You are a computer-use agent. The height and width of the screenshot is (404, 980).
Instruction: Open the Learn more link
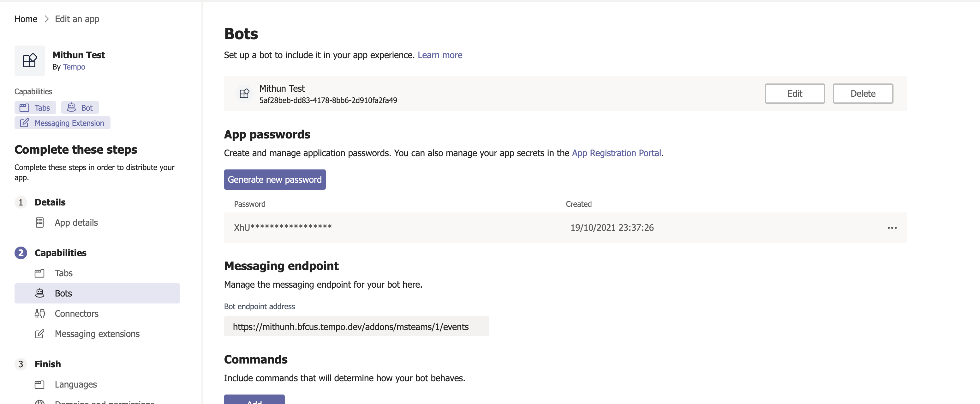pos(440,55)
